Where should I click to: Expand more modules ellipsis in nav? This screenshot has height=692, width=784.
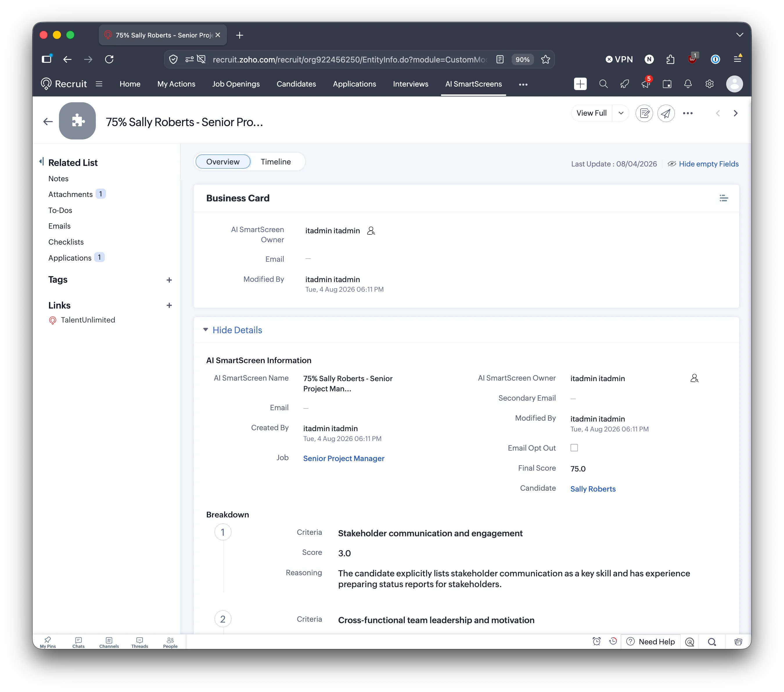point(523,85)
